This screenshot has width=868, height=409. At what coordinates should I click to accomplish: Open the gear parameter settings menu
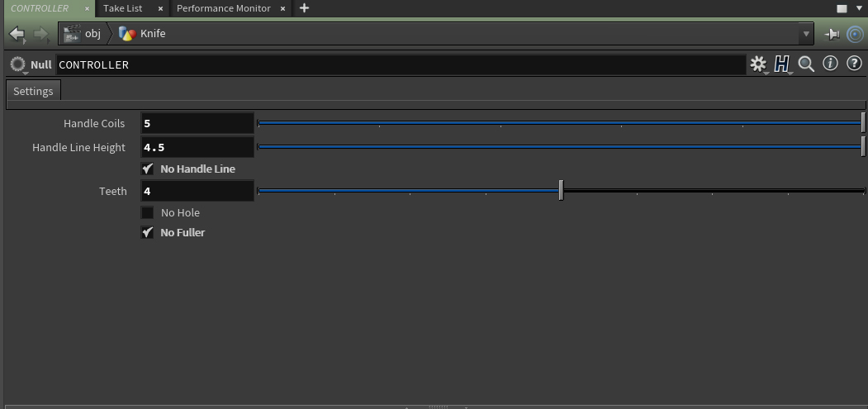click(x=757, y=64)
